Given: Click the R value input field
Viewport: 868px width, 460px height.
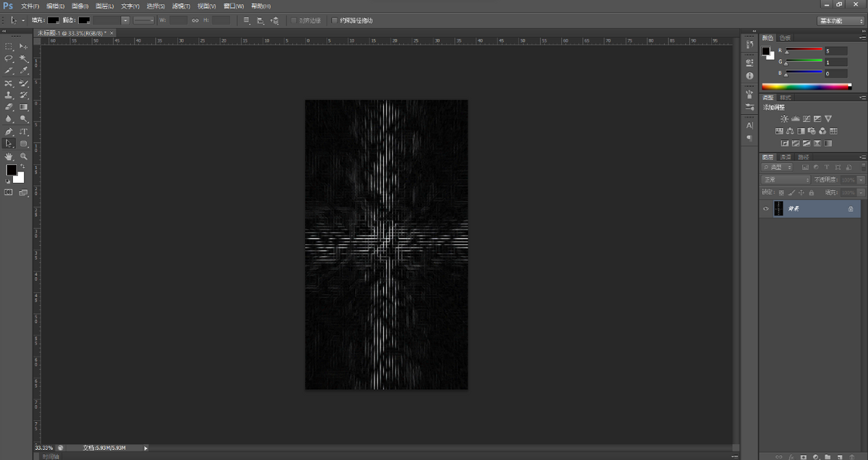Looking at the screenshot, I should (835, 51).
